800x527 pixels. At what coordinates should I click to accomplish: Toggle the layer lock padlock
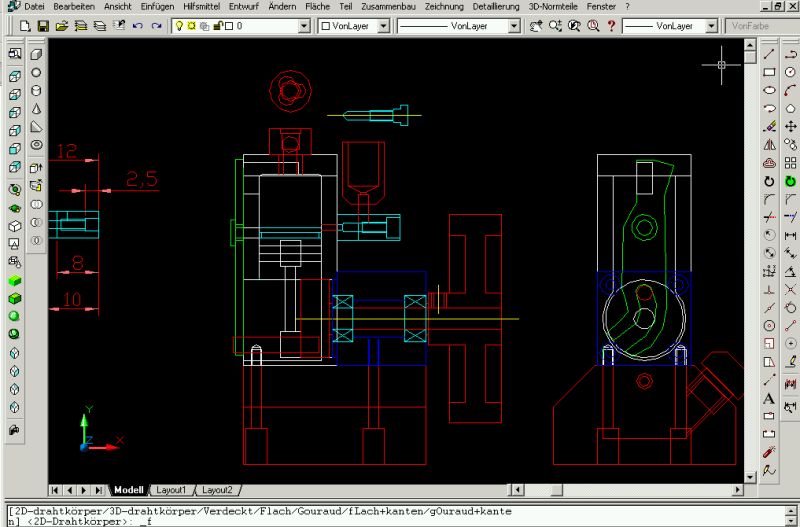pyautogui.click(x=218, y=26)
